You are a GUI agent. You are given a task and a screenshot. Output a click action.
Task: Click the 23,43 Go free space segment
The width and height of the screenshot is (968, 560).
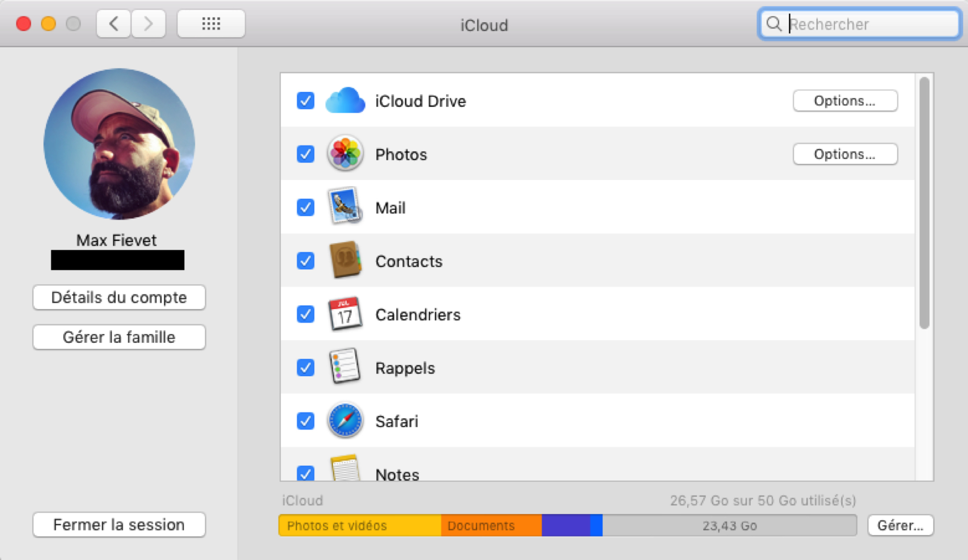tap(729, 526)
